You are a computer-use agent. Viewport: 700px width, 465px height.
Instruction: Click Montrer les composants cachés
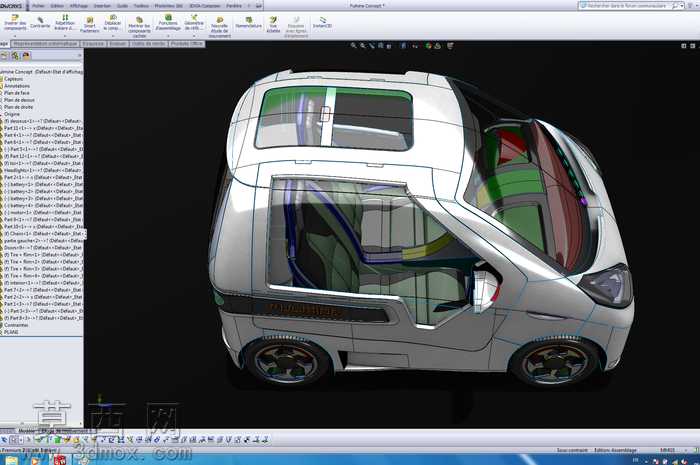(139, 27)
